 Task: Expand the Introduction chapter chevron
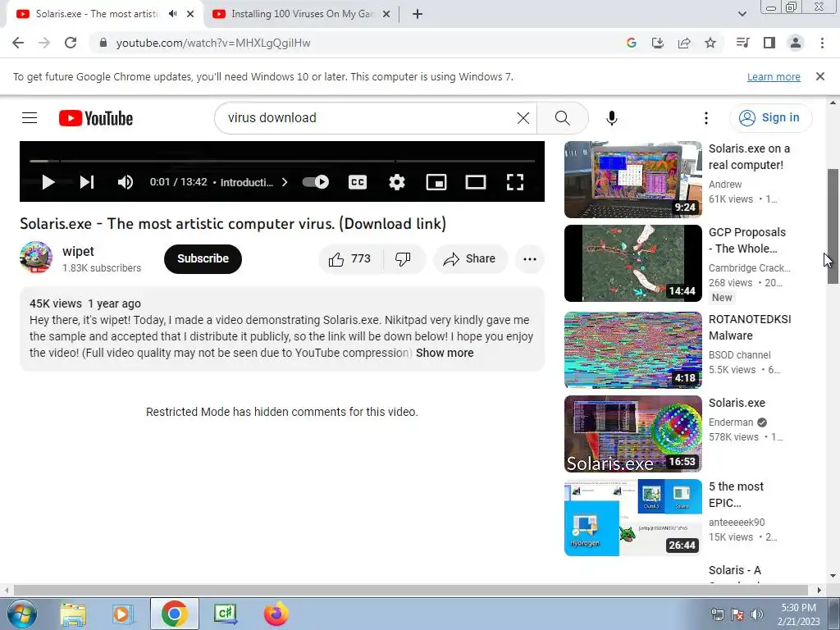click(285, 182)
